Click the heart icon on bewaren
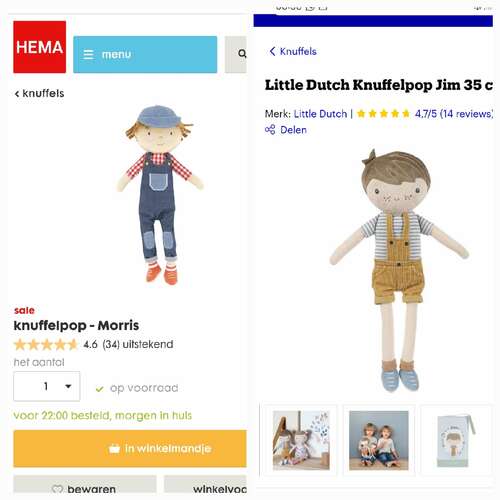The image size is (500, 500). [58, 489]
